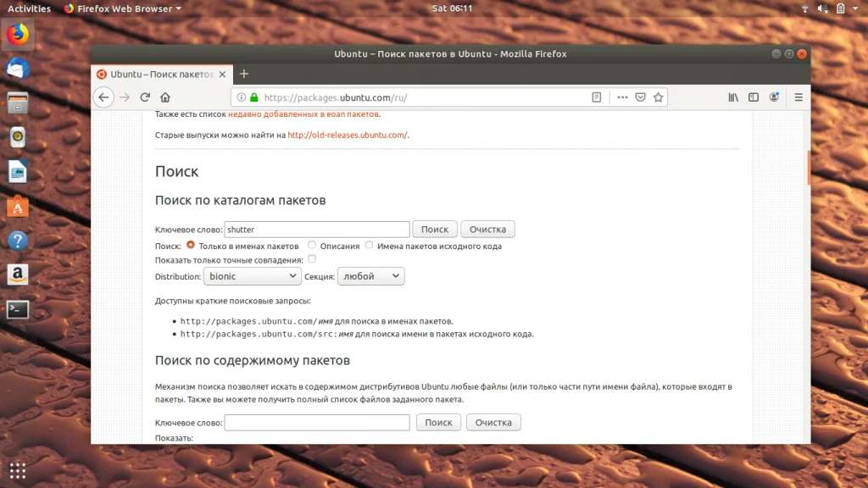Viewport: 868px width, 488px height.
Task: Show sidebars icon
Action: pyautogui.click(x=754, y=97)
